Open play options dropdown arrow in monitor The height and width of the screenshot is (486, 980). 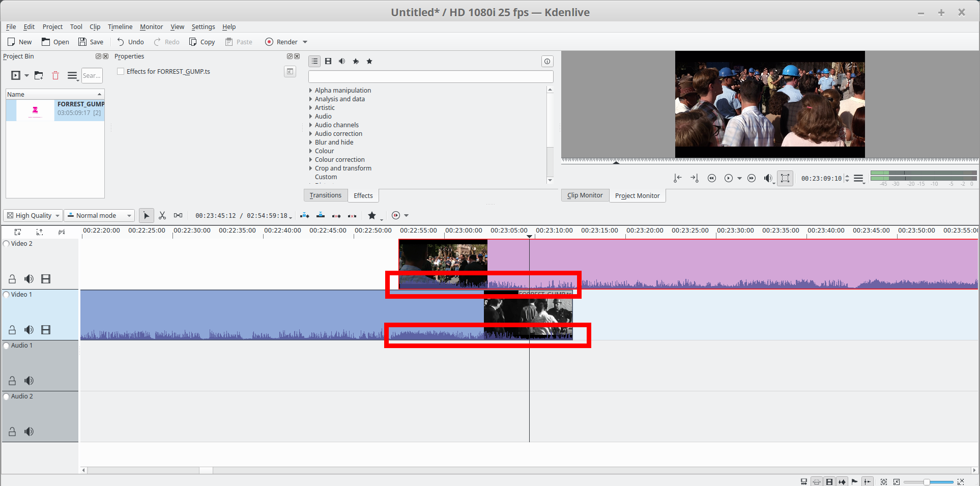tap(740, 178)
